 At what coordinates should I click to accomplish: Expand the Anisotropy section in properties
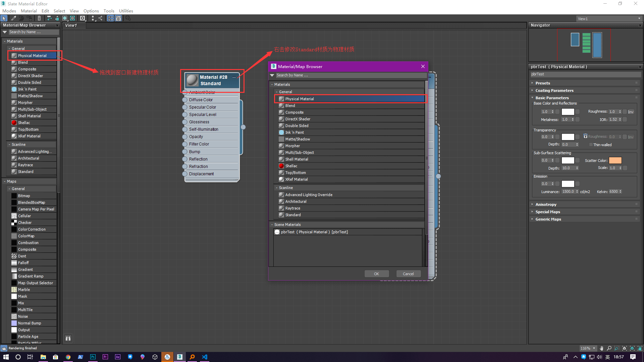[546, 204]
